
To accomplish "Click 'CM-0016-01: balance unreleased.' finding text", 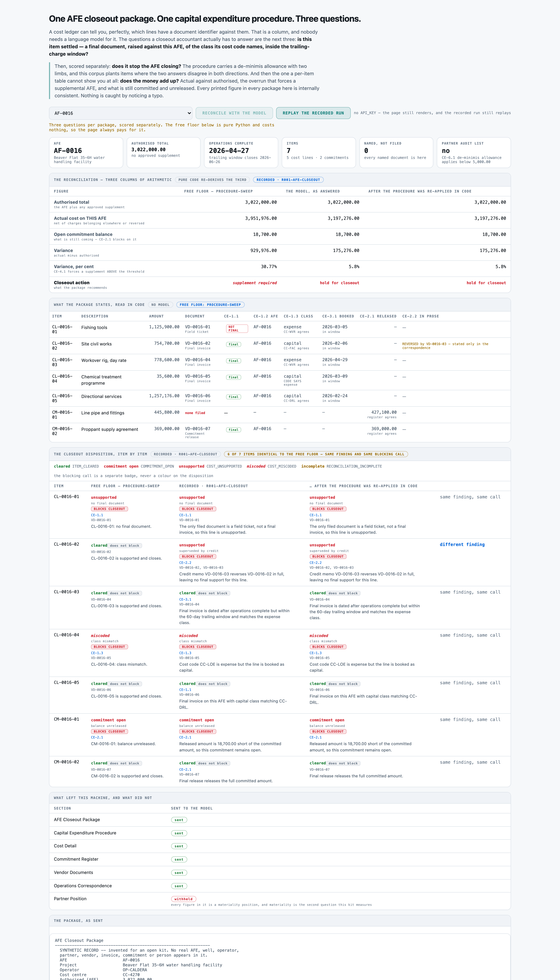I will (x=123, y=744).
